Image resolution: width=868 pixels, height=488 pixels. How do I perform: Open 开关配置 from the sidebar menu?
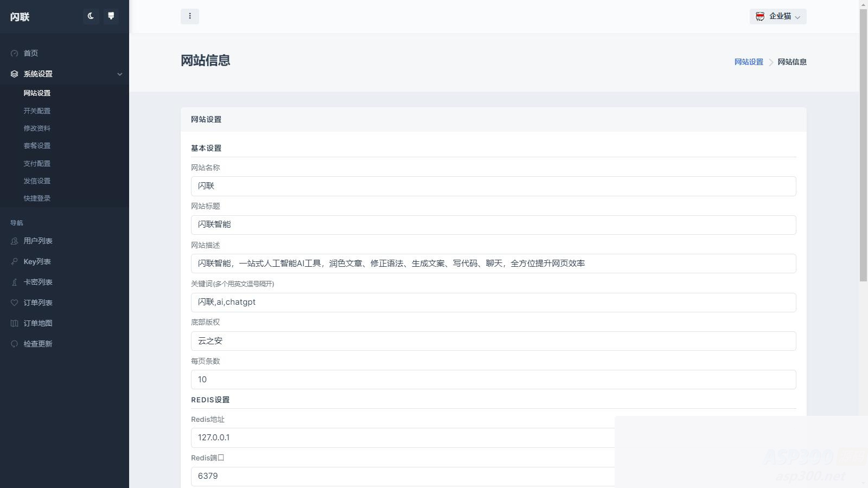pyautogui.click(x=37, y=111)
